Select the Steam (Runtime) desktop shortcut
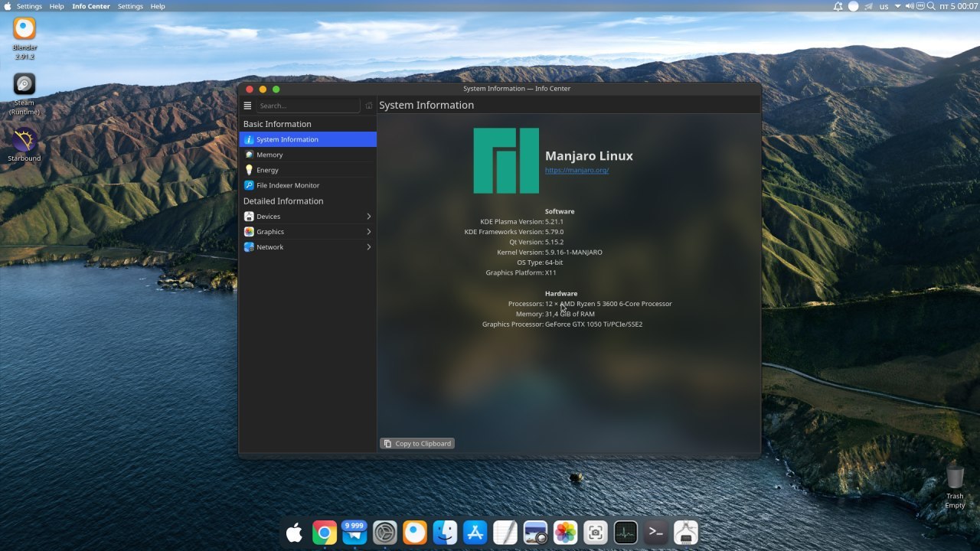The width and height of the screenshot is (980, 551). 24,86
